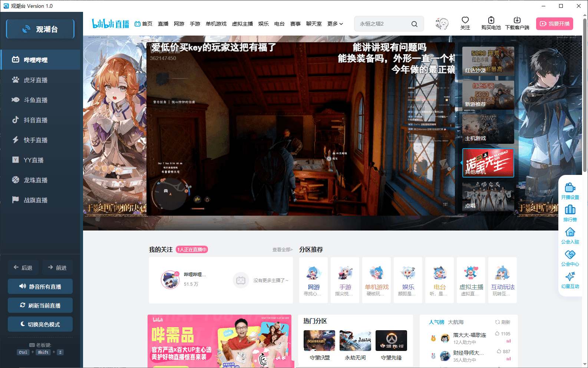Select 虎牙直播 in the left sidebar

(36, 80)
